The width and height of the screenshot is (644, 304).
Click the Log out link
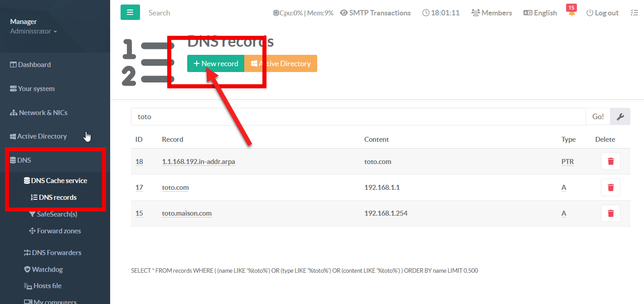point(602,13)
